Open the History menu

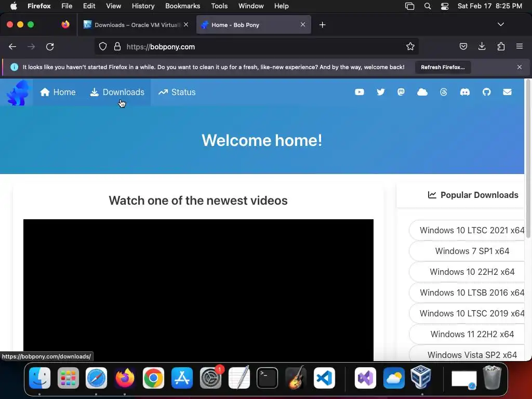coord(143,6)
